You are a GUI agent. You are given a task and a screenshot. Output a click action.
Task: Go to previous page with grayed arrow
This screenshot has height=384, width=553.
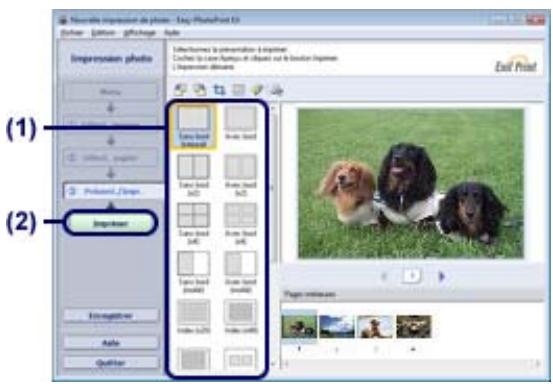click(x=384, y=276)
